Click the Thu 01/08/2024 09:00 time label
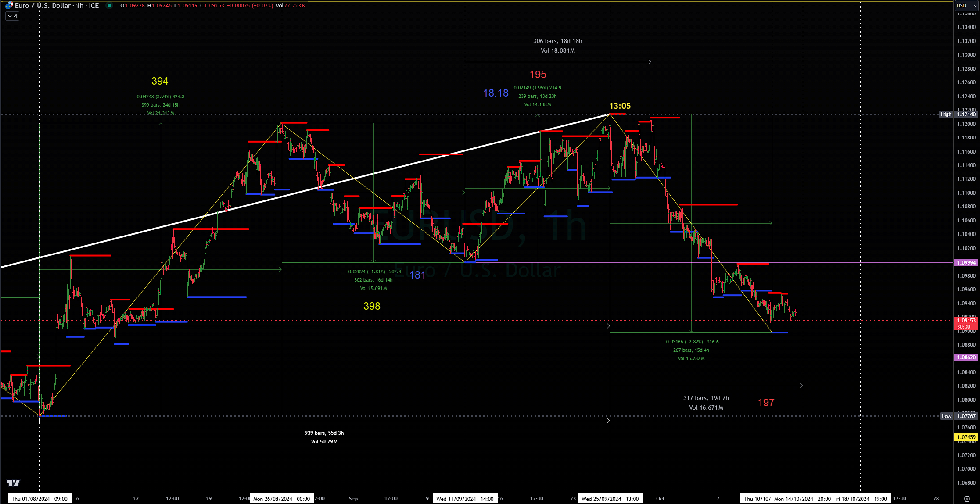The image size is (980, 504). pos(39,499)
